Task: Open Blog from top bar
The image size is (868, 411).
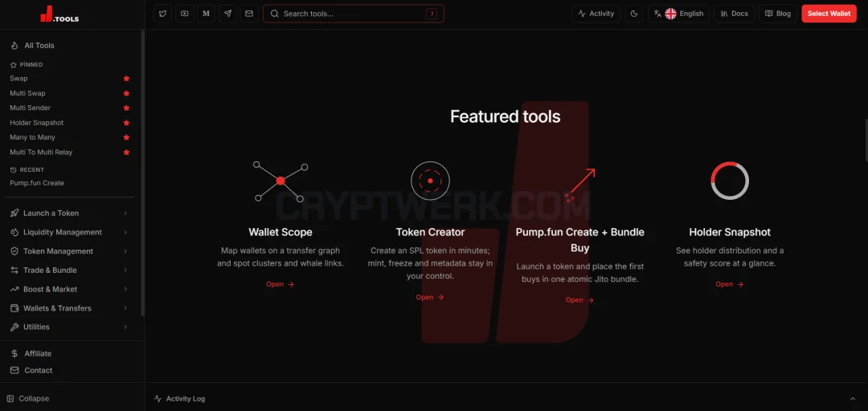Action: pos(778,14)
